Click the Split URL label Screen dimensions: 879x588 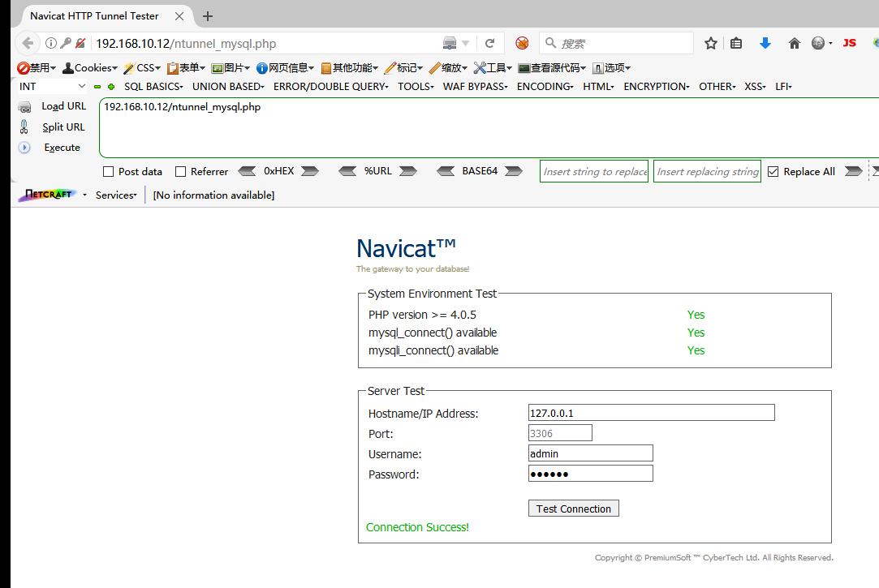tap(64, 127)
